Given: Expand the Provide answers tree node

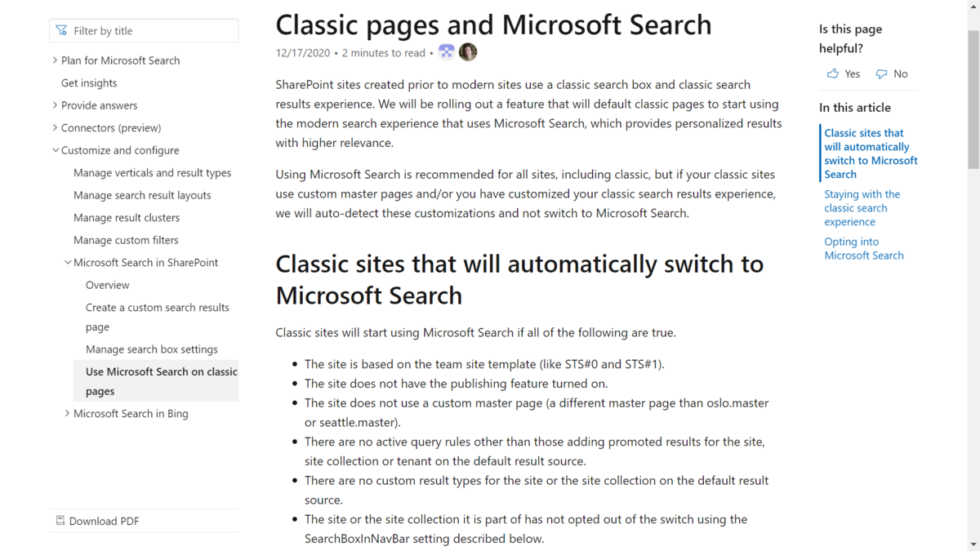Looking at the screenshot, I should pyautogui.click(x=55, y=105).
